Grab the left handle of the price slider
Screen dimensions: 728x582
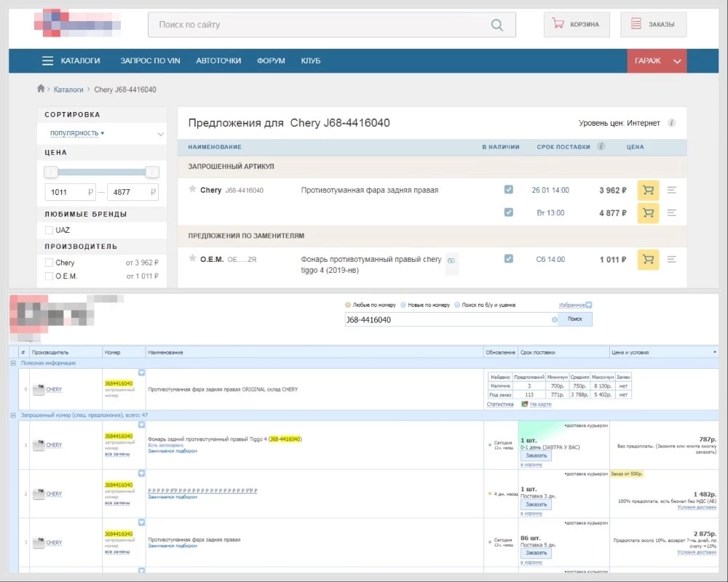pos(51,172)
